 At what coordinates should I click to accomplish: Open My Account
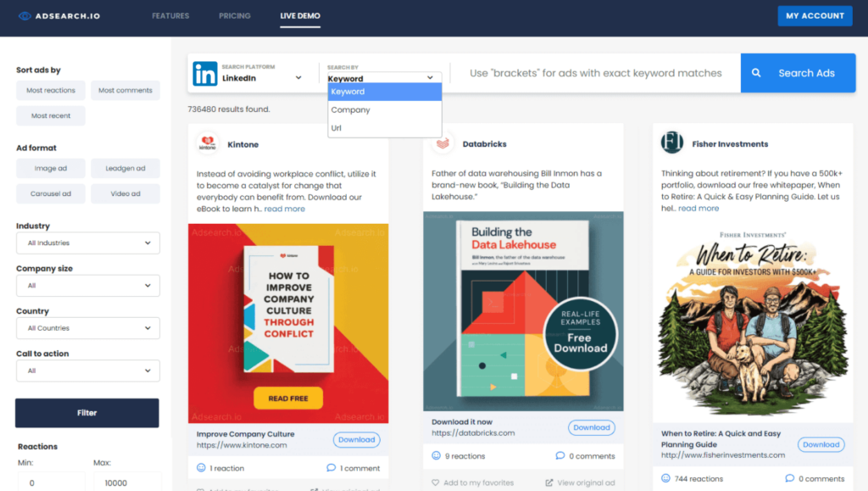pyautogui.click(x=815, y=16)
